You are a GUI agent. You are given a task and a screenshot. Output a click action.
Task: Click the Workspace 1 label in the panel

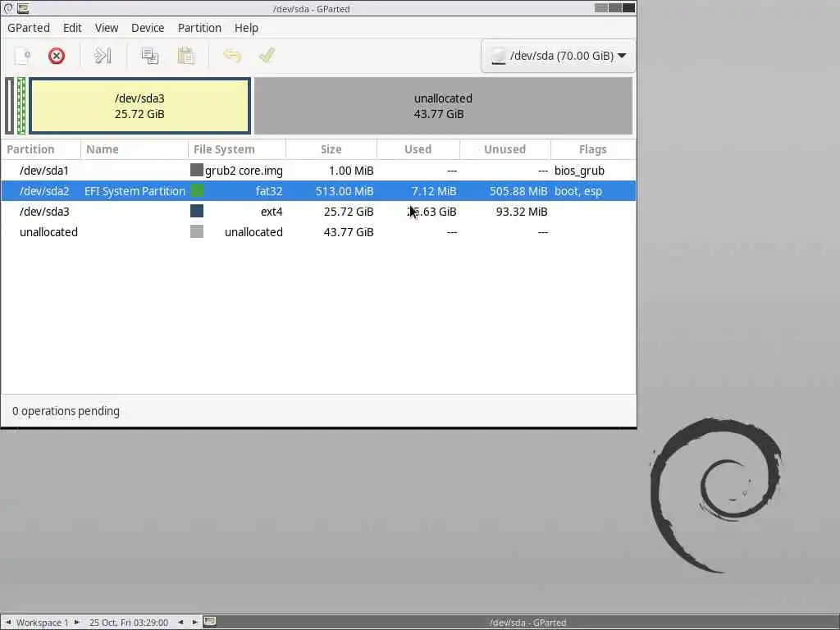pyautogui.click(x=43, y=623)
